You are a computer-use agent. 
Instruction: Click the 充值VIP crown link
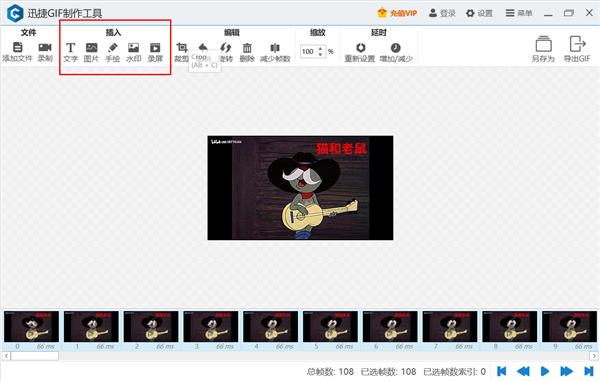point(397,13)
